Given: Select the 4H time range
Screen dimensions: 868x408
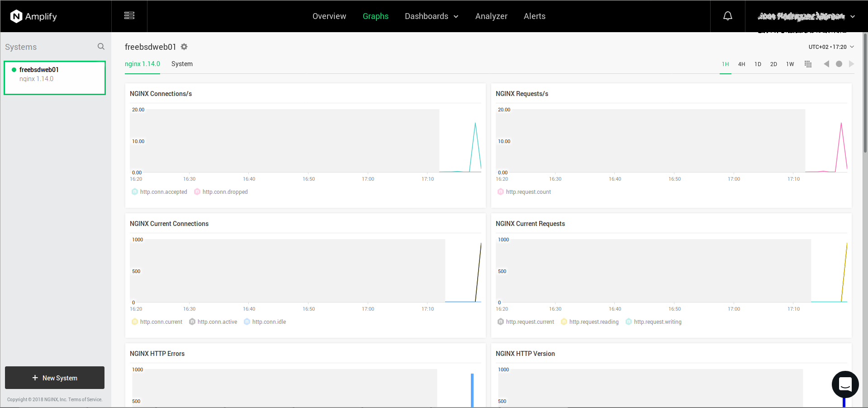Looking at the screenshot, I should click(741, 64).
